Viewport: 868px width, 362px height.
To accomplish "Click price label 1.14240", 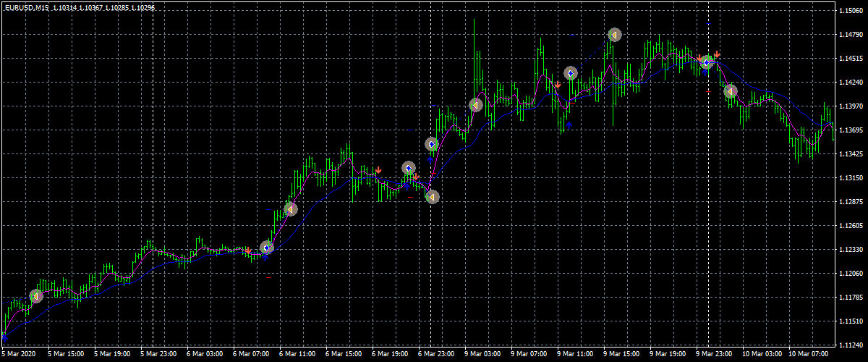I will (851, 83).
